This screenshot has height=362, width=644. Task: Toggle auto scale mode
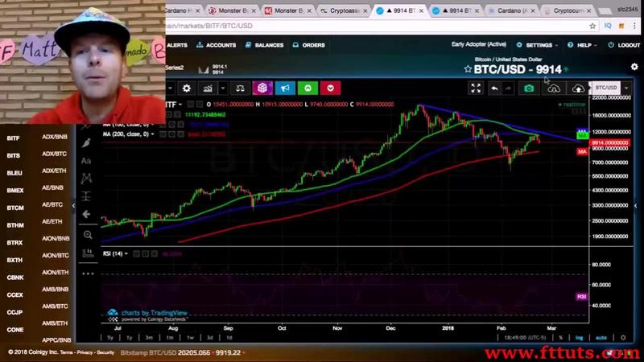[x=601, y=337]
